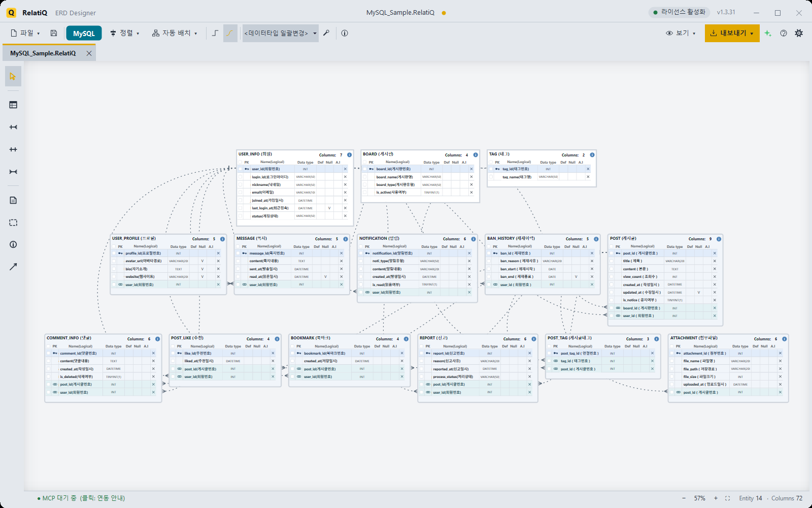The height and width of the screenshot is (508, 812).
Task: Tick the checkbox for the nickname row
Action: [x=241, y=184]
